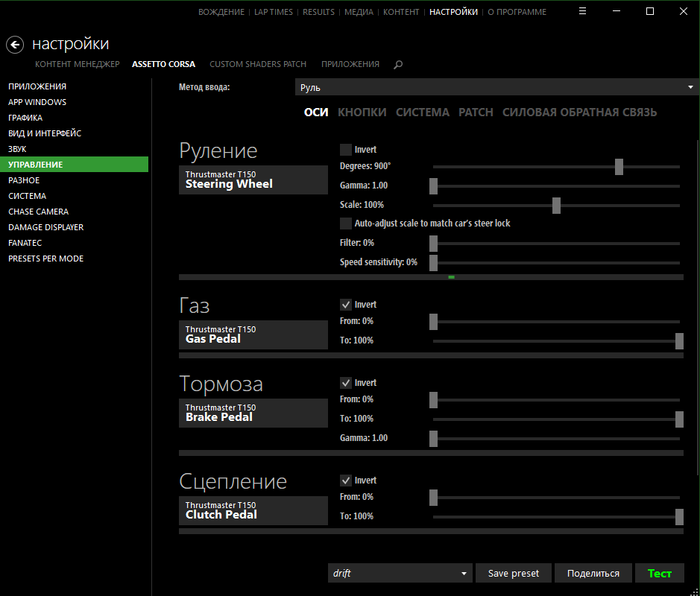Uncheck Invert for Тормоза axis

346,383
